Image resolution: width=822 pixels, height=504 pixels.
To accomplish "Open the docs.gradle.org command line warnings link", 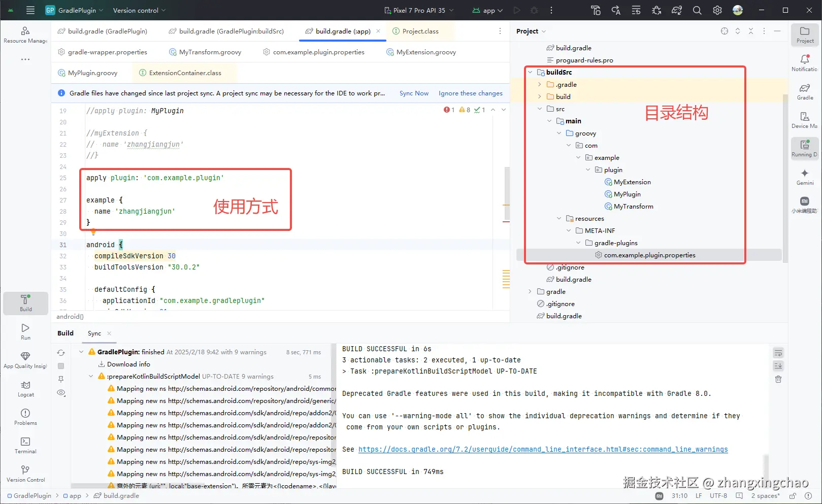I will pyautogui.click(x=543, y=449).
